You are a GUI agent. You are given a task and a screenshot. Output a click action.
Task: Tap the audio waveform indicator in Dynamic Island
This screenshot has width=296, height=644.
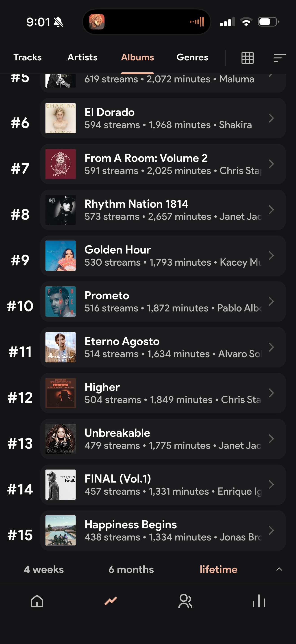point(197,22)
